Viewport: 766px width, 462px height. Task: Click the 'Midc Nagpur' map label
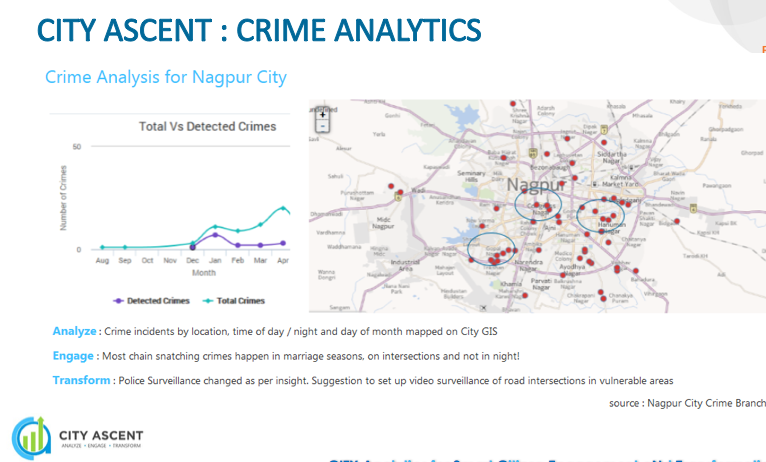coord(383,223)
